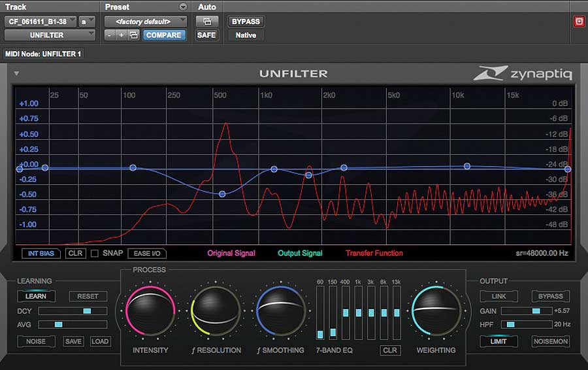Select the next preset with plus button

coord(121,35)
